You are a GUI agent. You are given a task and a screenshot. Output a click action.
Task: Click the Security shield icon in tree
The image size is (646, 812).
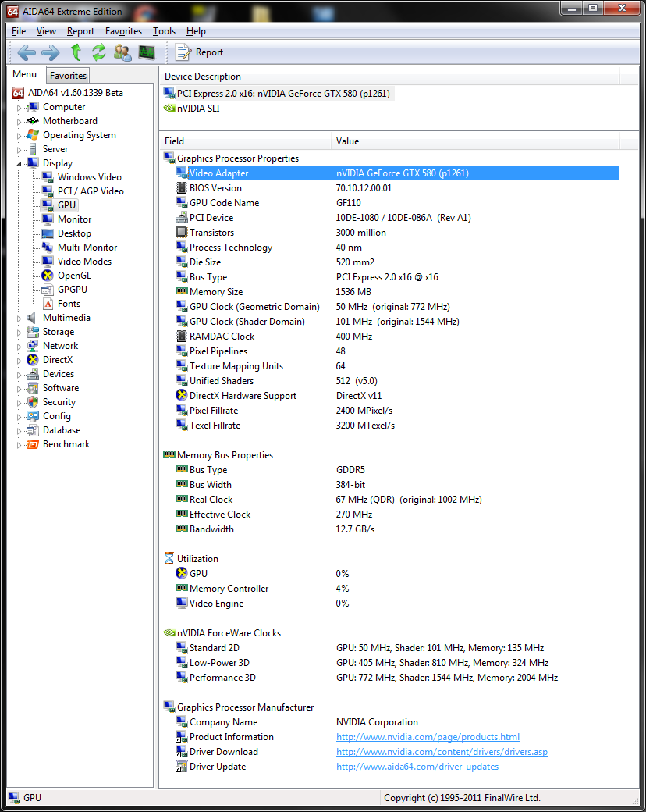click(33, 402)
